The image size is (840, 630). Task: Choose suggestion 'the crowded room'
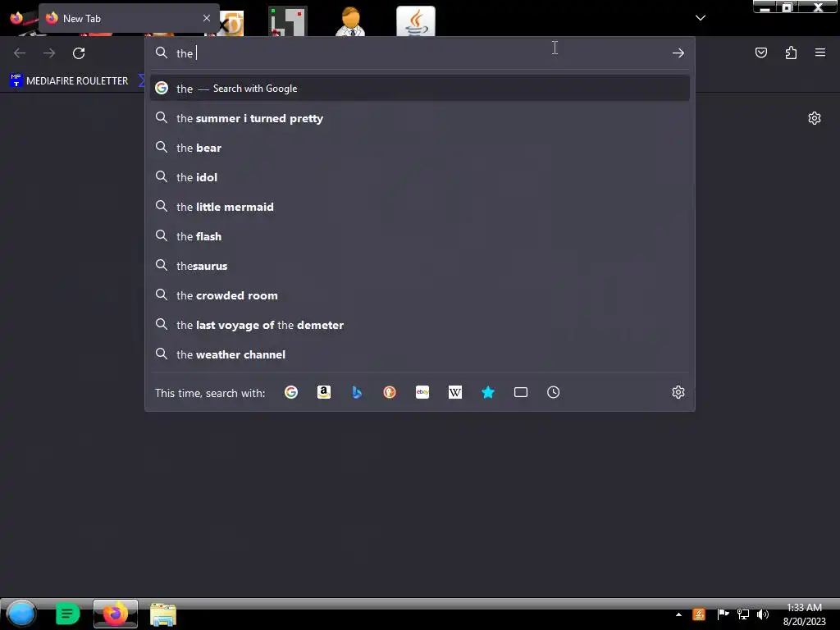420,295
